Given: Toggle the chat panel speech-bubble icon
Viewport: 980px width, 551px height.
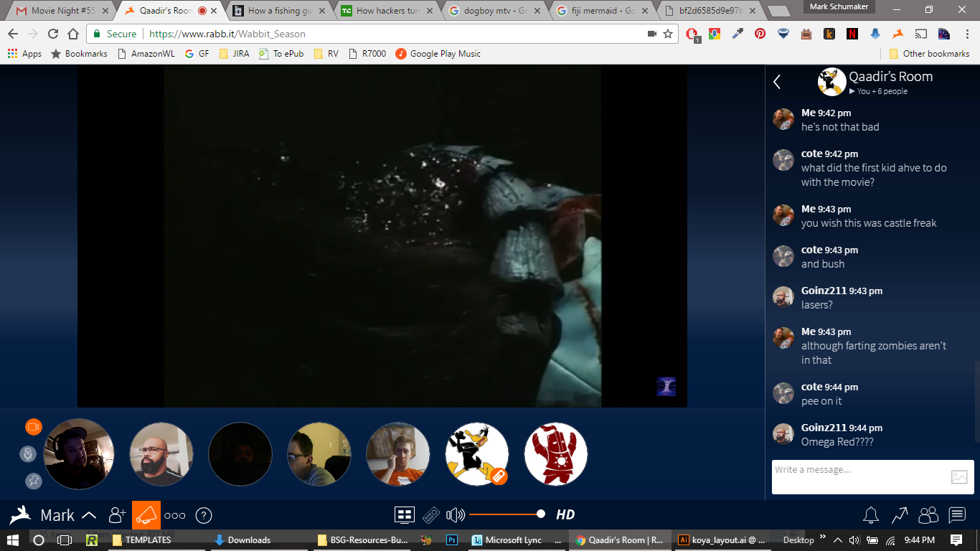Looking at the screenshot, I should pyautogui.click(x=957, y=515).
